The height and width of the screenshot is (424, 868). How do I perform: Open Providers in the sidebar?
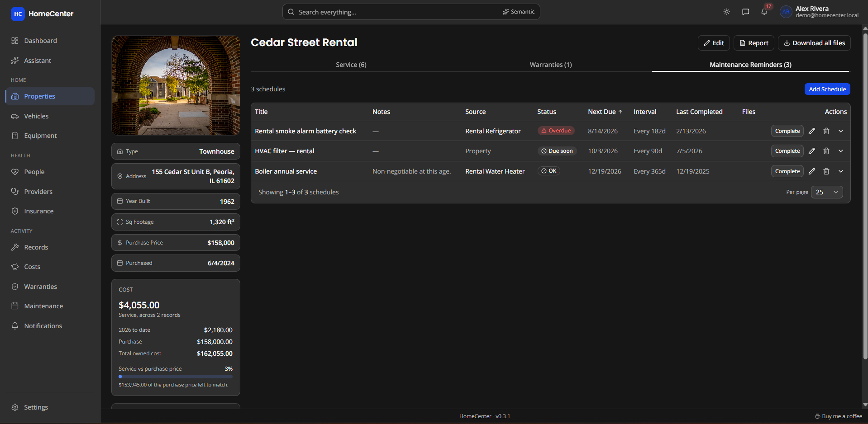click(50, 192)
